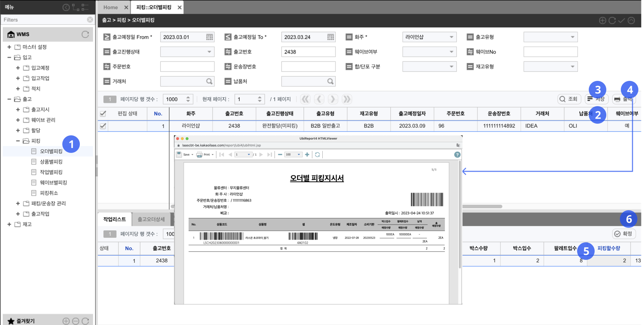The height and width of the screenshot is (325, 644).
Task: Click the refresh icon in report viewer toolbar
Action: tap(317, 155)
